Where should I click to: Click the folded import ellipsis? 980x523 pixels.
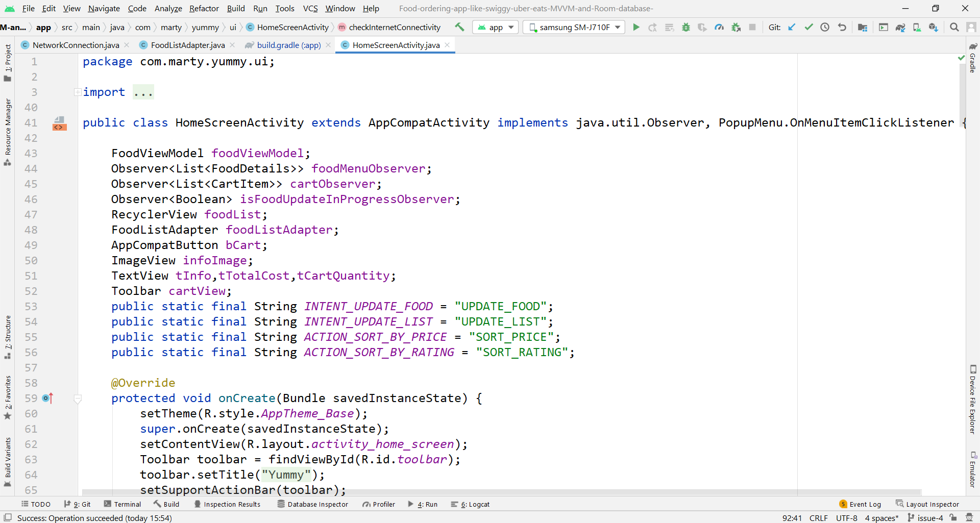(143, 92)
